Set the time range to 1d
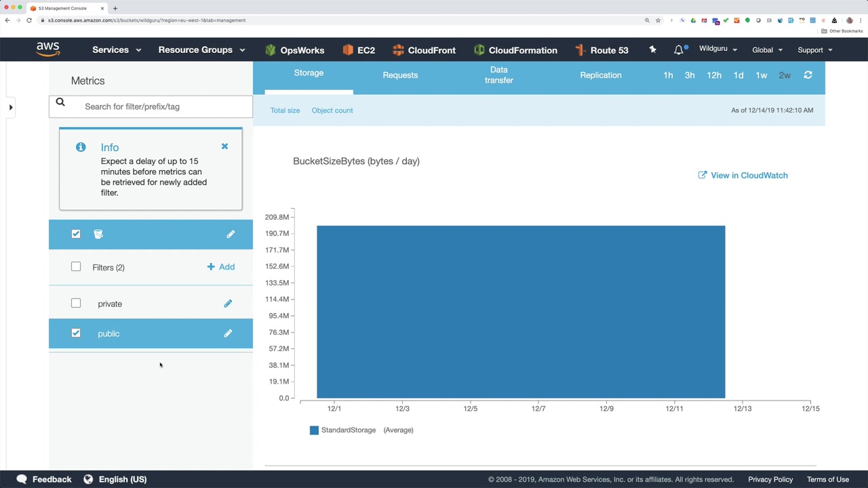This screenshot has width=868, height=488. coord(738,75)
